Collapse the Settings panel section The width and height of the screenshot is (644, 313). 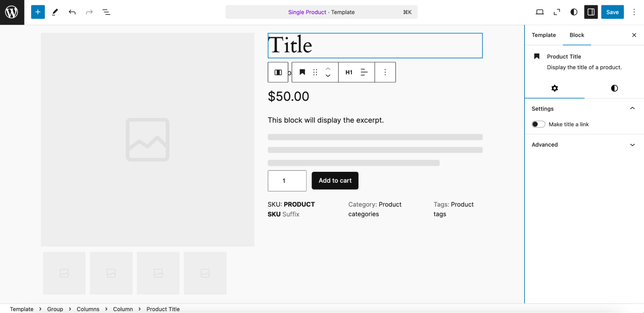click(x=584, y=109)
